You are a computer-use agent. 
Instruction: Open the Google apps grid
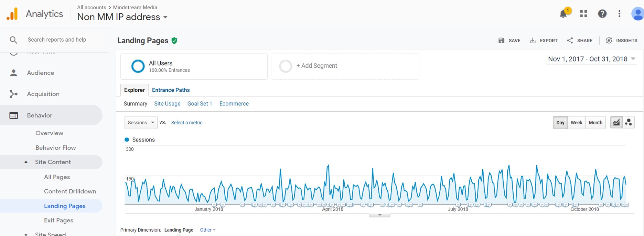point(583,14)
